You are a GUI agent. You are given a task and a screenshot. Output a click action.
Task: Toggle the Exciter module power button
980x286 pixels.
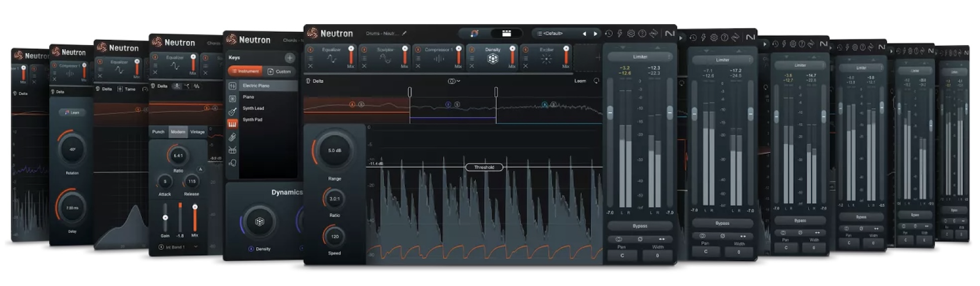click(x=525, y=49)
